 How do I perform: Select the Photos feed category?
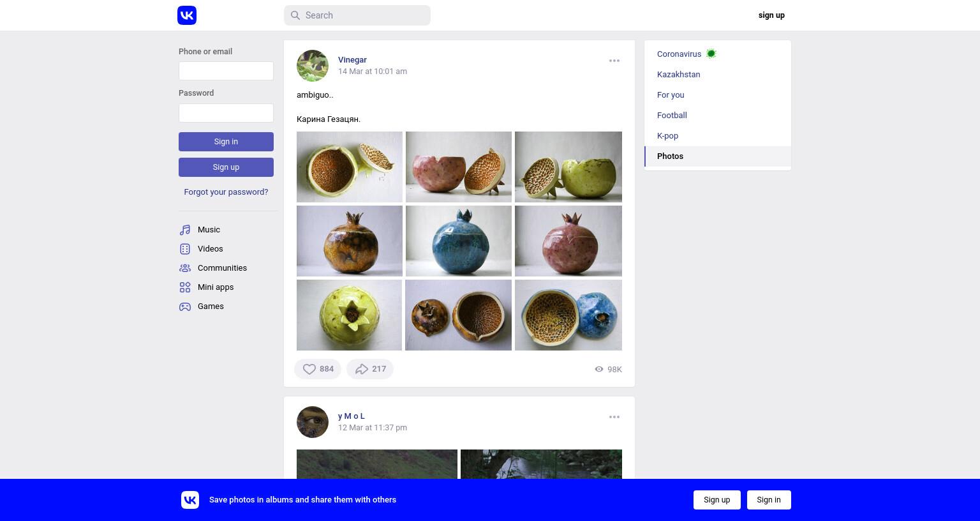tap(718, 156)
